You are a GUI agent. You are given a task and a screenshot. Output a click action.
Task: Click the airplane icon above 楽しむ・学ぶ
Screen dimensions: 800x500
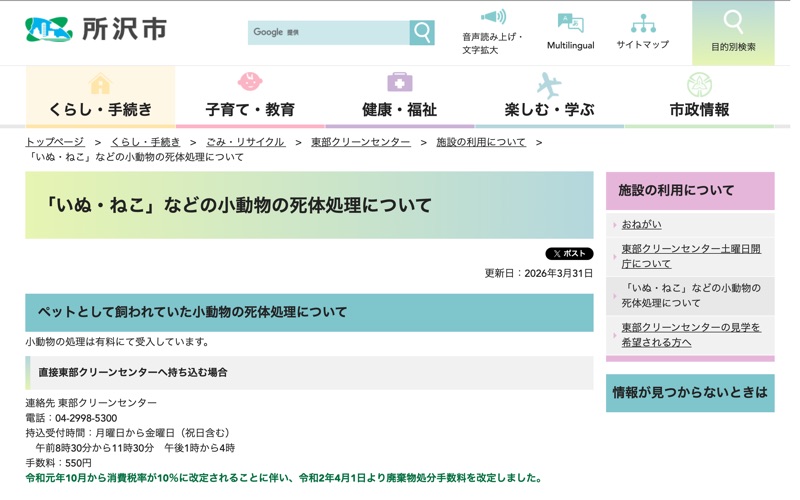click(549, 85)
